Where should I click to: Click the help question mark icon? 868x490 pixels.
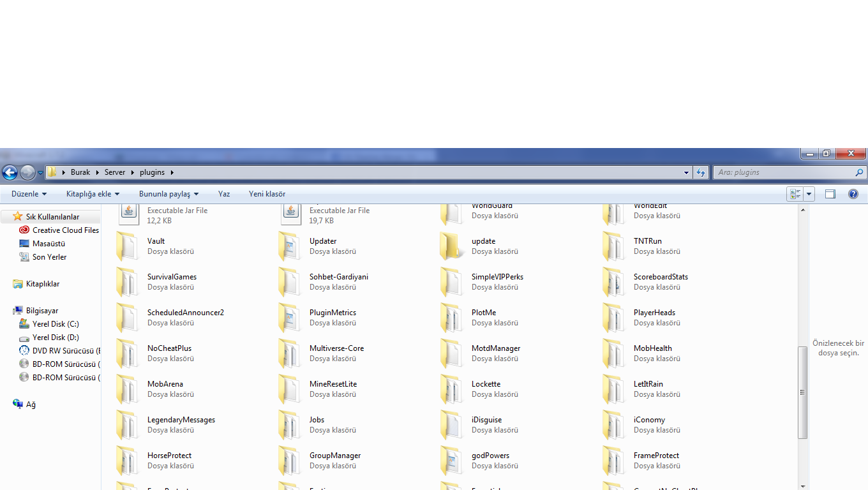tap(853, 194)
